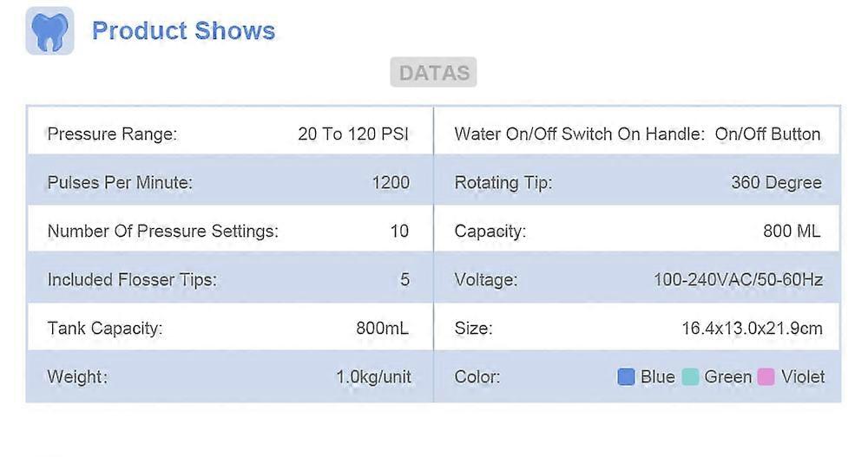Viewport: 868px width, 457px height.
Task: Click the Weight 1.0kg/unit value
Action: click(373, 377)
